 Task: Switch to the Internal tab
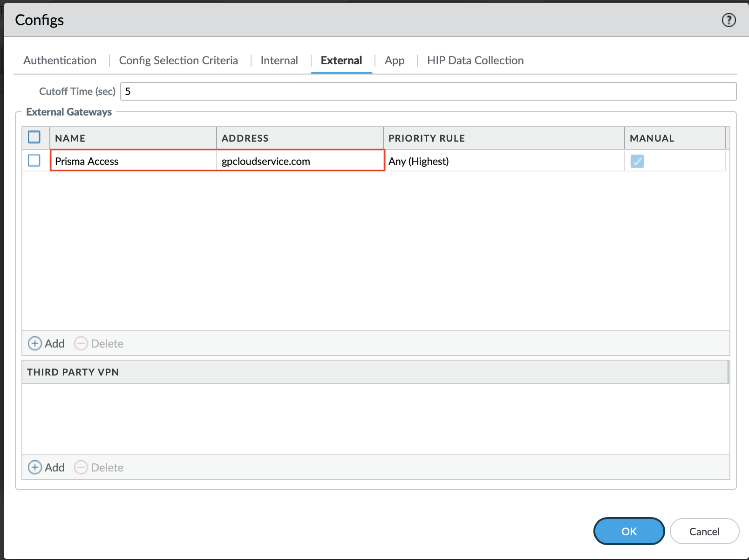tap(279, 61)
